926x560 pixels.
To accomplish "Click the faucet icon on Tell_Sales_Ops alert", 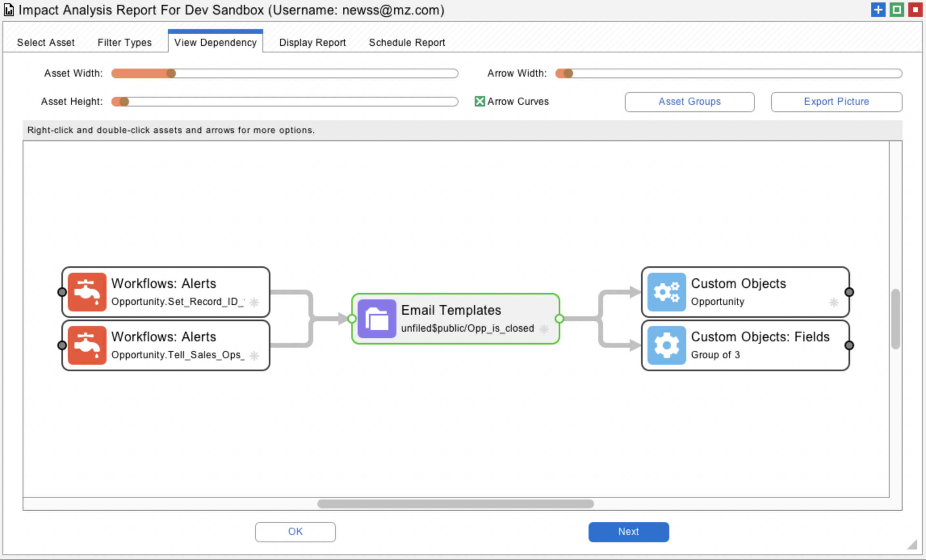I will (87, 345).
